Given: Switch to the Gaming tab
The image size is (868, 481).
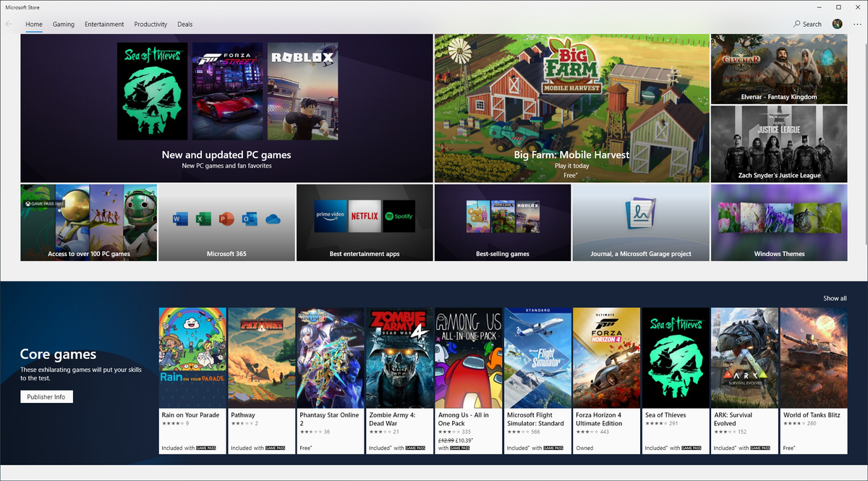Looking at the screenshot, I should tap(63, 24).
